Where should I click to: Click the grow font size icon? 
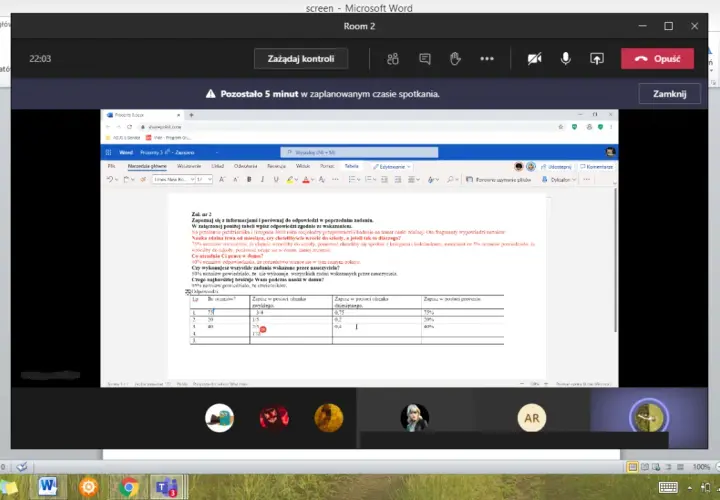[x=222, y=180]
